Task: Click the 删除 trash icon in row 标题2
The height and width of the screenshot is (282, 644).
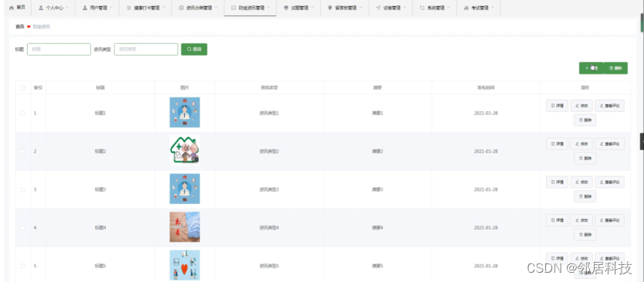Action: click(x=581, y=158)
